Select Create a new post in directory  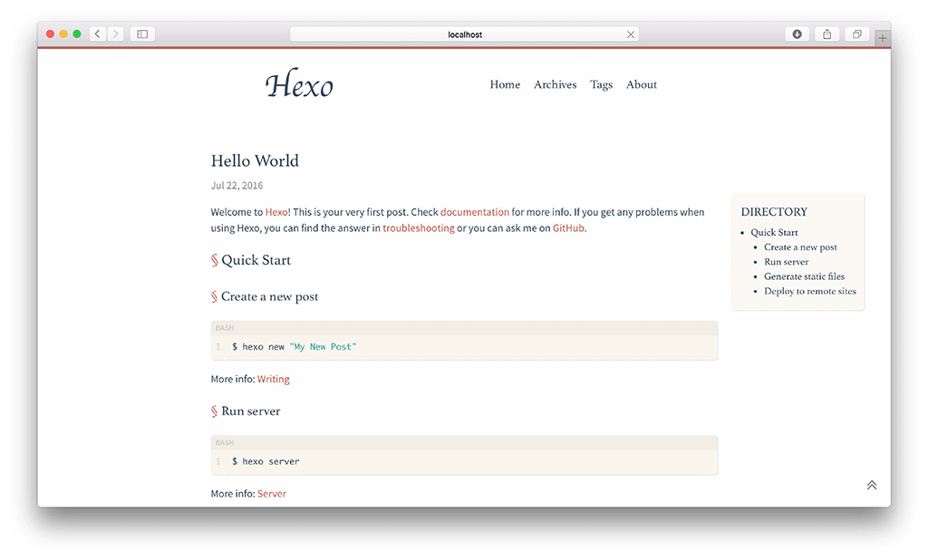click(800, 247)
